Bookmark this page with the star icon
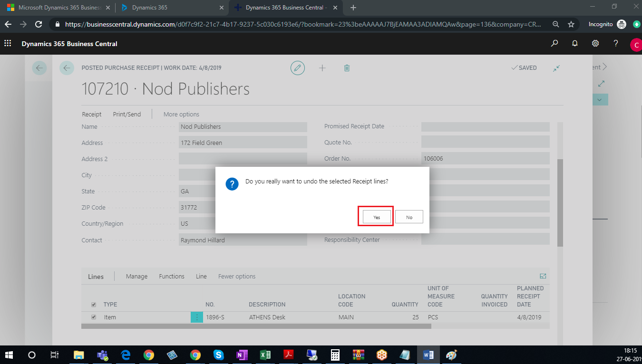This screenshot has height=364, width=642. pos(571,24)
